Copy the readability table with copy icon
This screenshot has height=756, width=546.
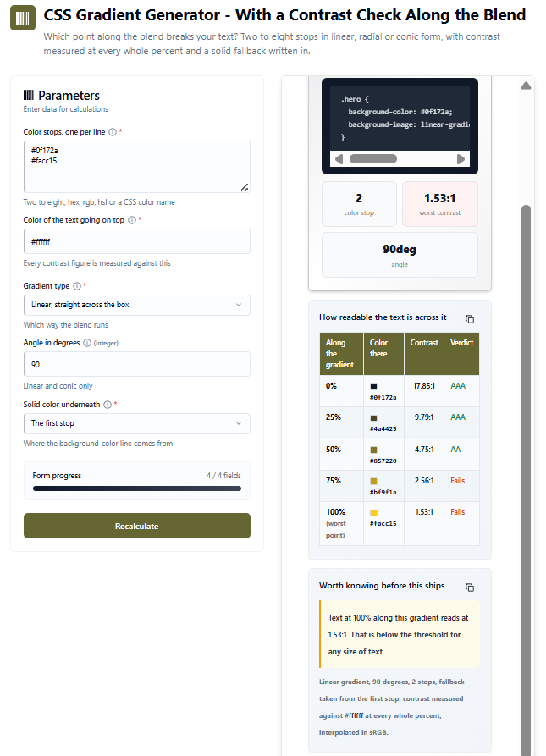[x=470, y=319]
